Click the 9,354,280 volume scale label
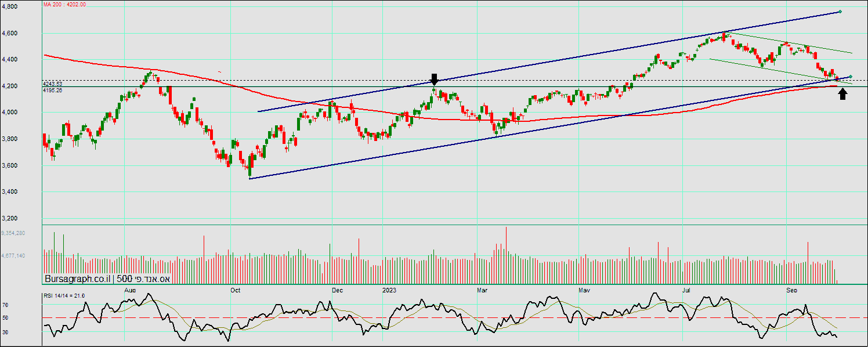 (x=13, y=233)
